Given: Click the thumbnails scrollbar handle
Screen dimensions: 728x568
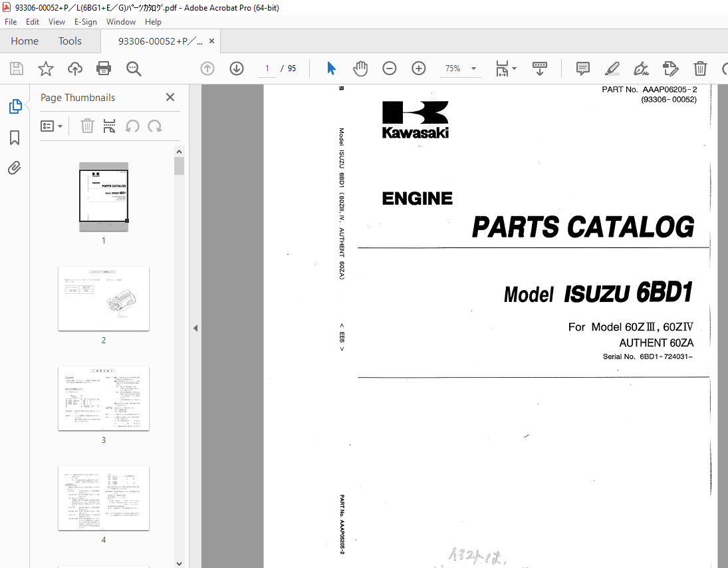Looking at the screenshot, I should point(180,166).
